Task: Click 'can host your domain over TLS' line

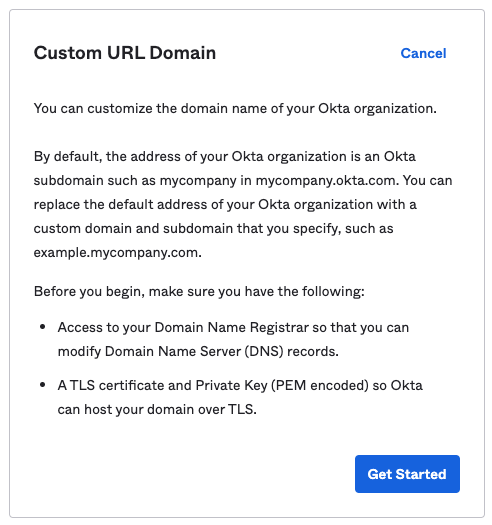Action: click(x=157, y=409)
